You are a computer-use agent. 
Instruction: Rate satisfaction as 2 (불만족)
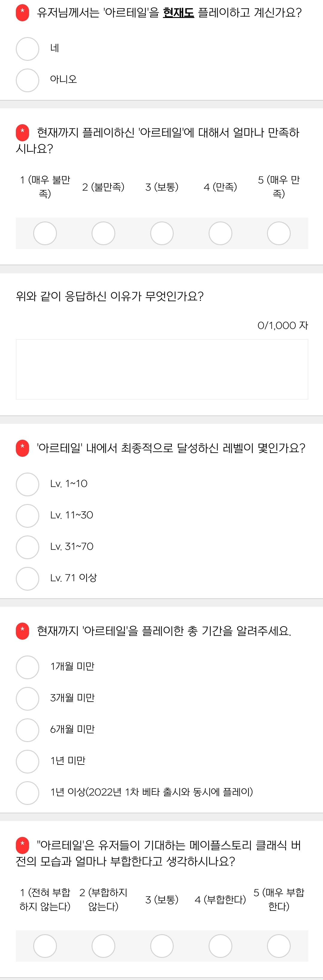104,233
